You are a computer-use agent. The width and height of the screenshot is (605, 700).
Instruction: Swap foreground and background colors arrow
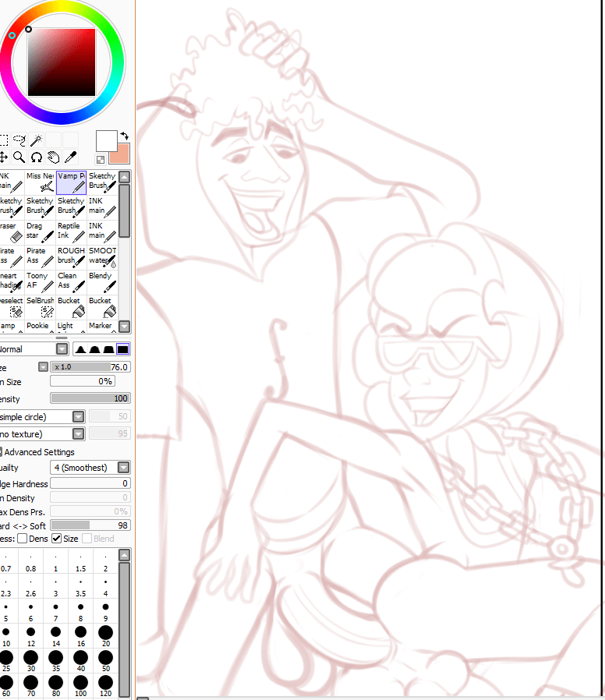point(125,136)
